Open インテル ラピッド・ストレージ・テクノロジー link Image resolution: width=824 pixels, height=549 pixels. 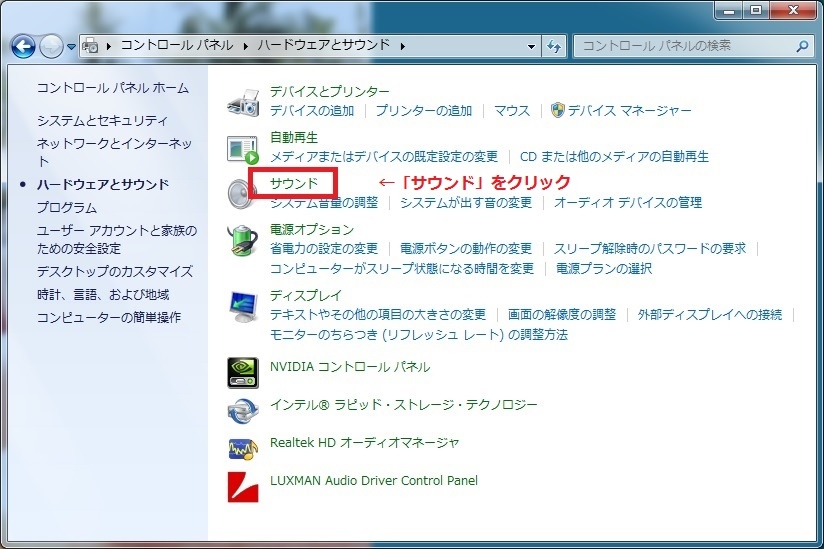(x=404, y=405)
